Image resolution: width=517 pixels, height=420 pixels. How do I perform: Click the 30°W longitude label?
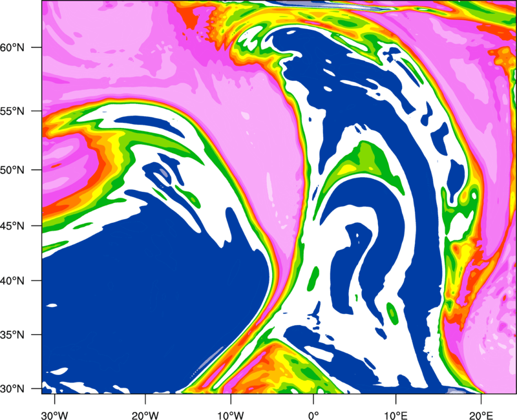point(55,415)
